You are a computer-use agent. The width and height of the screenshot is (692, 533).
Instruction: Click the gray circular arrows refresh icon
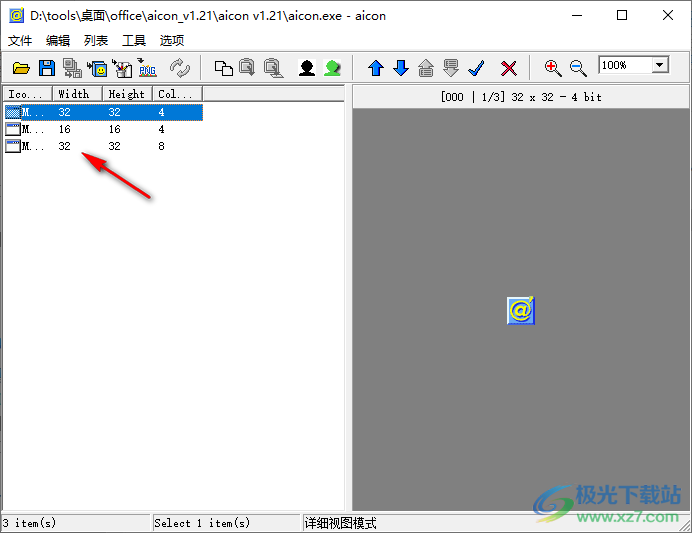180,68
